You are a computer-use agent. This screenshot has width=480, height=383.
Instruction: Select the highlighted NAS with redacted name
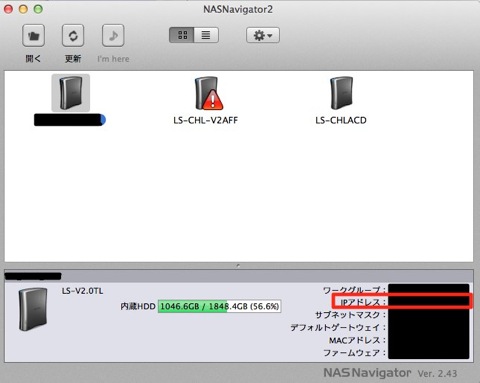pos(70,93)
